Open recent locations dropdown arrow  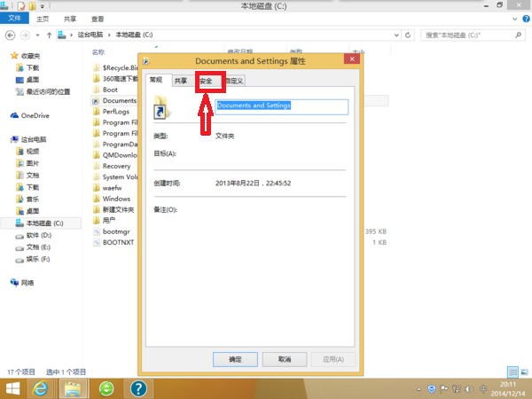[x=37, y=35]
